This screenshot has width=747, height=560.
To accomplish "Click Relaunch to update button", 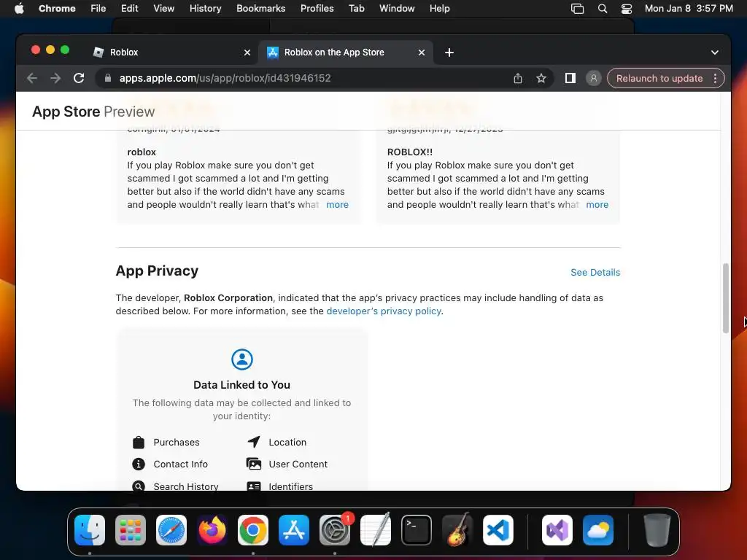I will 659,78.
